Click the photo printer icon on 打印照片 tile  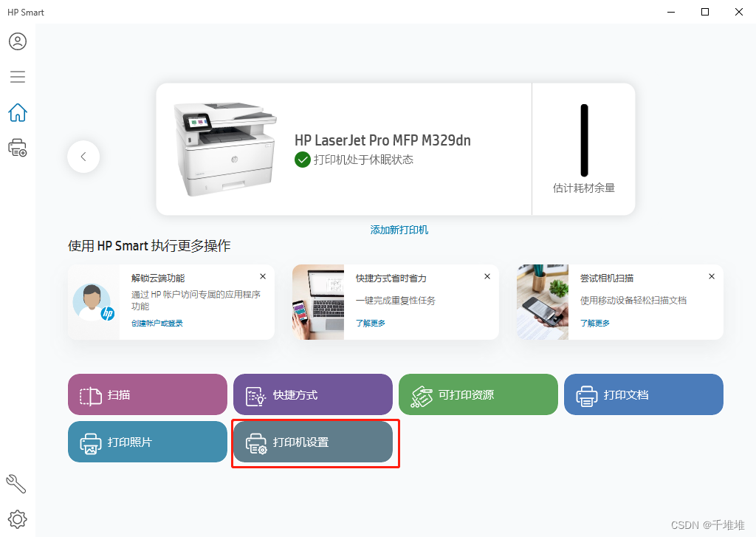point(91,444)
